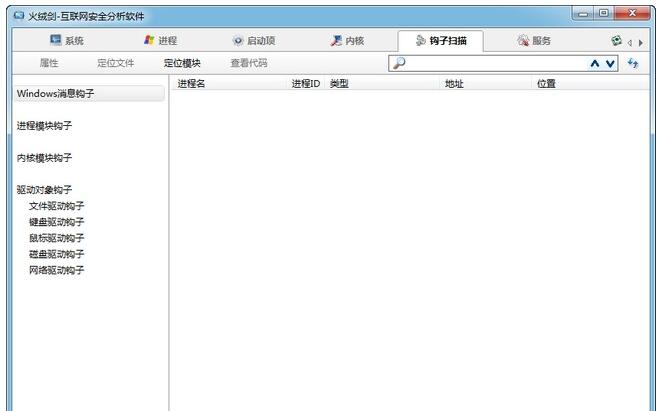Open the 启动项 tab
Image resolution: width=659 pixels, height=411 pixels.
pos(253,40)
